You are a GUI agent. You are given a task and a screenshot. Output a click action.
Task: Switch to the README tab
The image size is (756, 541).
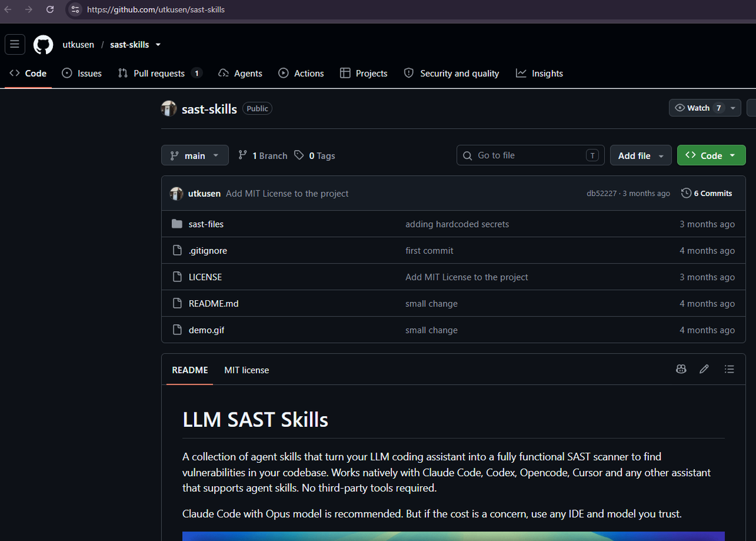tap(190, 370)
